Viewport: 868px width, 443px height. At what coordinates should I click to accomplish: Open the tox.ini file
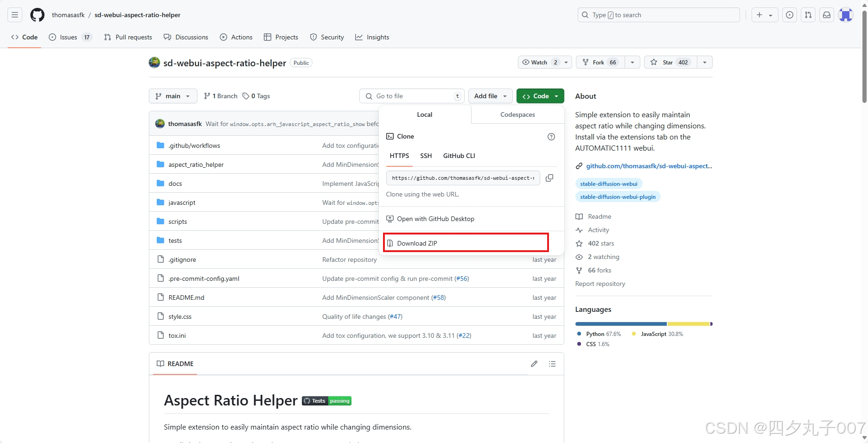[x=177, y=335]
